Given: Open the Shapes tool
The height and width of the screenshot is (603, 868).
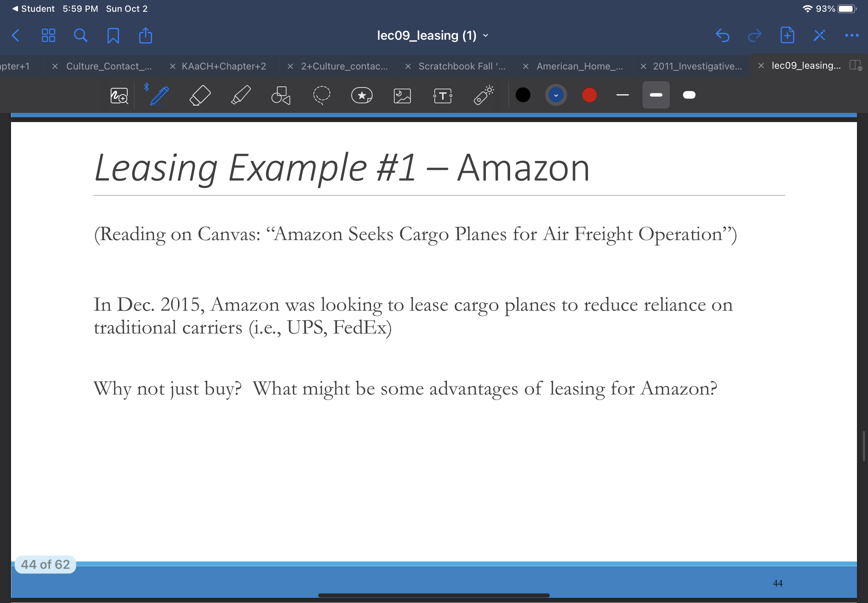Looking at the screenshot, I should click(x=281, y=95).
